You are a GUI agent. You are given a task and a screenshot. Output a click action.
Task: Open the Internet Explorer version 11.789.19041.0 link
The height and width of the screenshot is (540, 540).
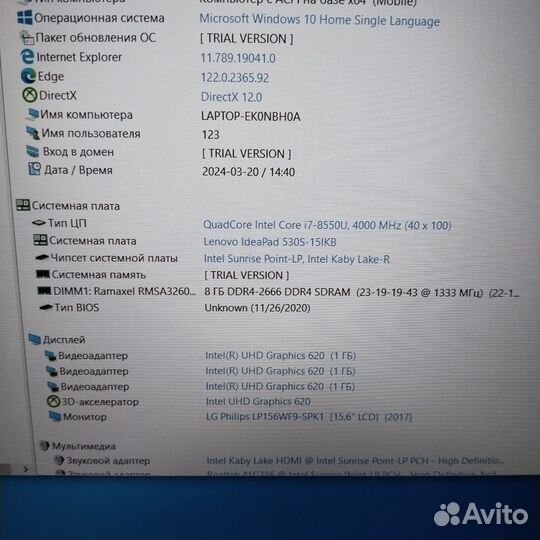(238, 58)
